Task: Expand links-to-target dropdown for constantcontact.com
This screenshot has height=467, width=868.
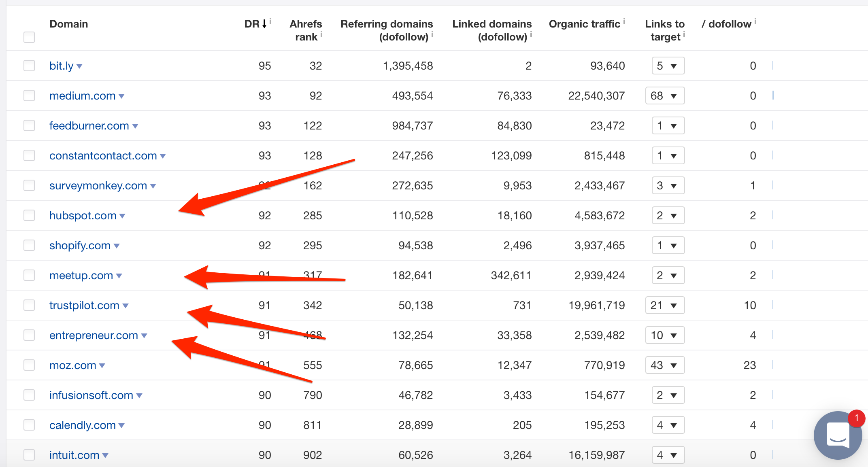Action: [x=668, y=155]
